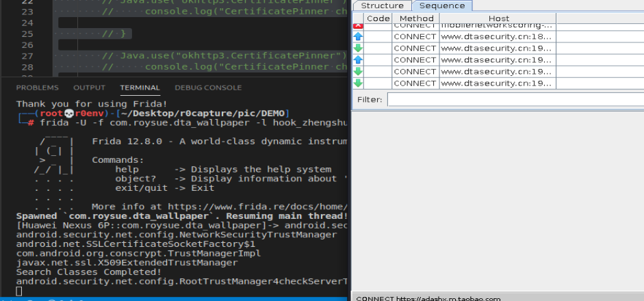
Task: Click "javax.net.ssl.X509ExtendedTrustManager" output line
Action: [x=127, y=263]
